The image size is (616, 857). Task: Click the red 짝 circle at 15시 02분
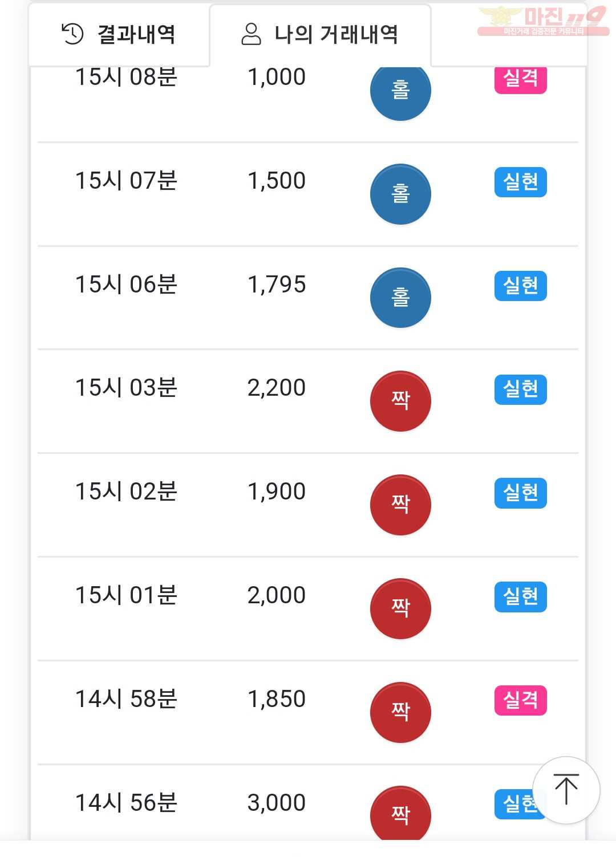pos(400,505)
